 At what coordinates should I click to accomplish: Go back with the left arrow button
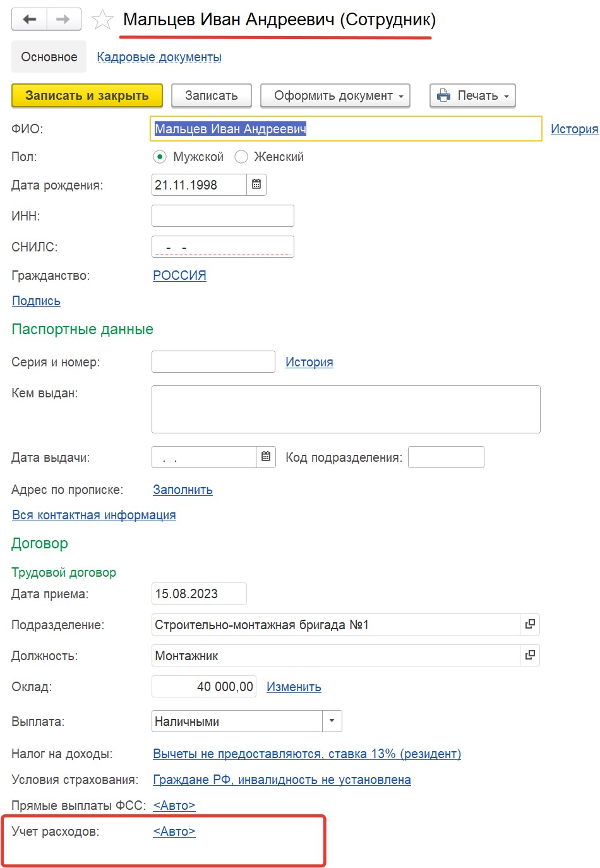coord(29,19)
